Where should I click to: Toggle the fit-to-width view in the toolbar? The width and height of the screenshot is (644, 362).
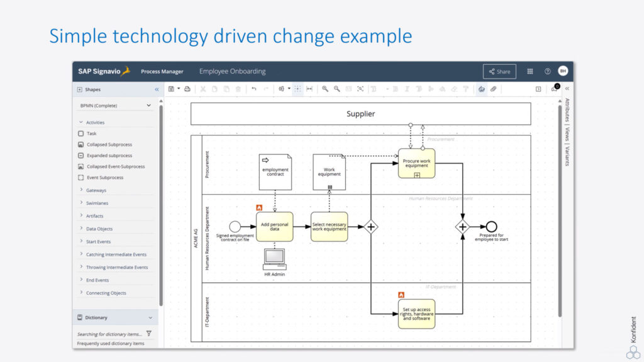[x=309, y=89]
